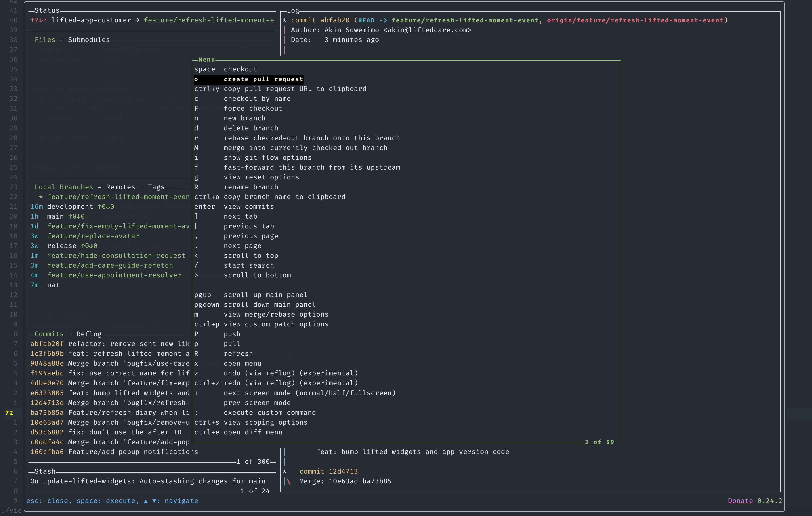Viewport: 812px width, 516px height.
Task: Select the auto-stash entry in Stash panel
Action: click(x=147, y=481)
